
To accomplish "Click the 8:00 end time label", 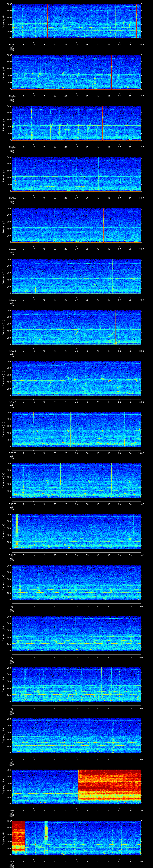I will (x=141, y=351).
